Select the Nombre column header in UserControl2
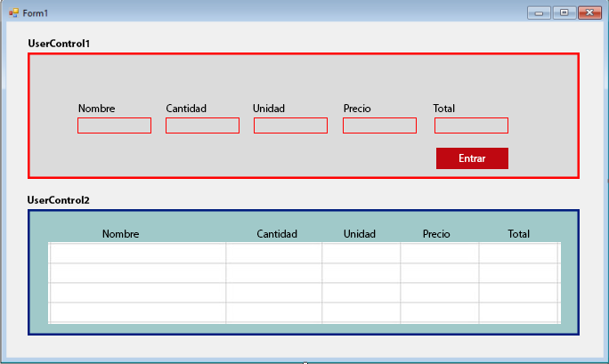 [120, 234]
